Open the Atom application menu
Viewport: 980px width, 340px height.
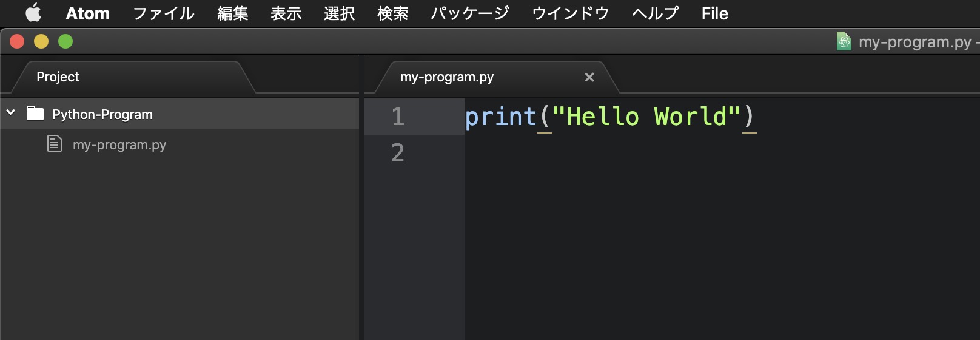click(87, 13)
